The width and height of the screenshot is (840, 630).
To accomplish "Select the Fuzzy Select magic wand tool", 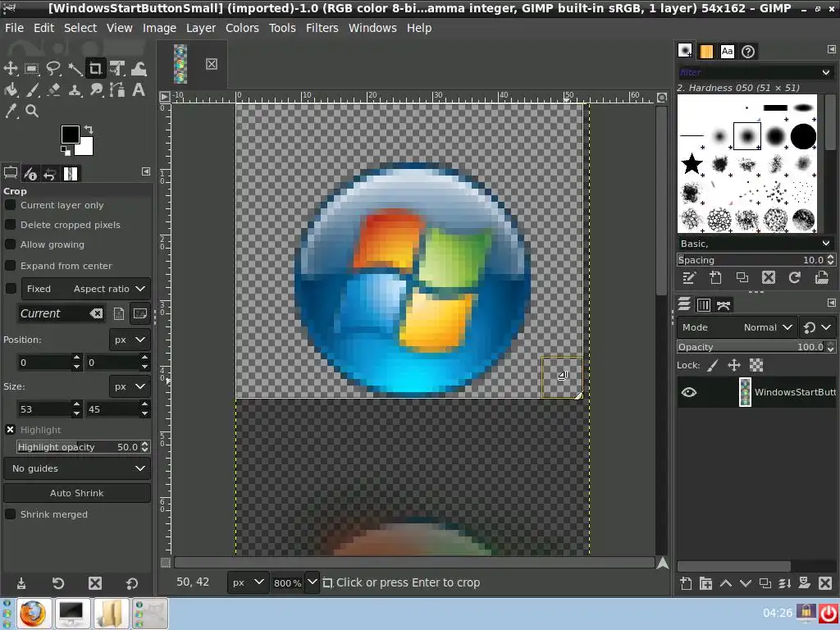I will pos(75,69).
